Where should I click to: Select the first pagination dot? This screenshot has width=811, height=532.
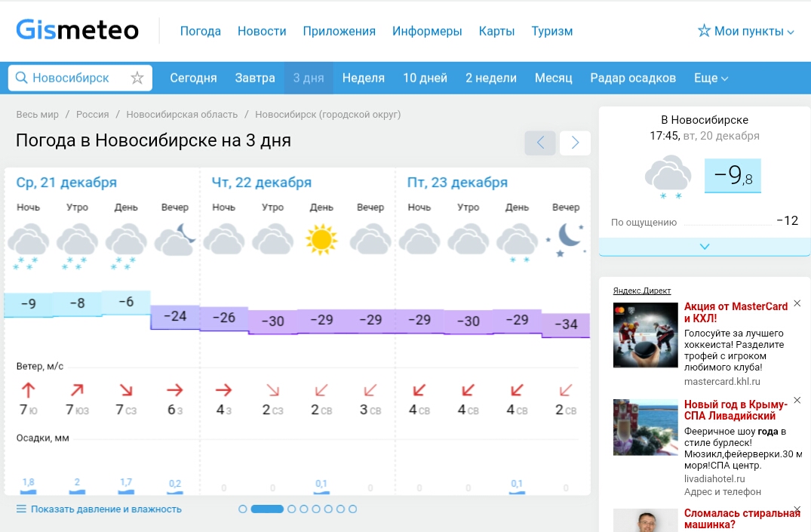tap(243, 509)
